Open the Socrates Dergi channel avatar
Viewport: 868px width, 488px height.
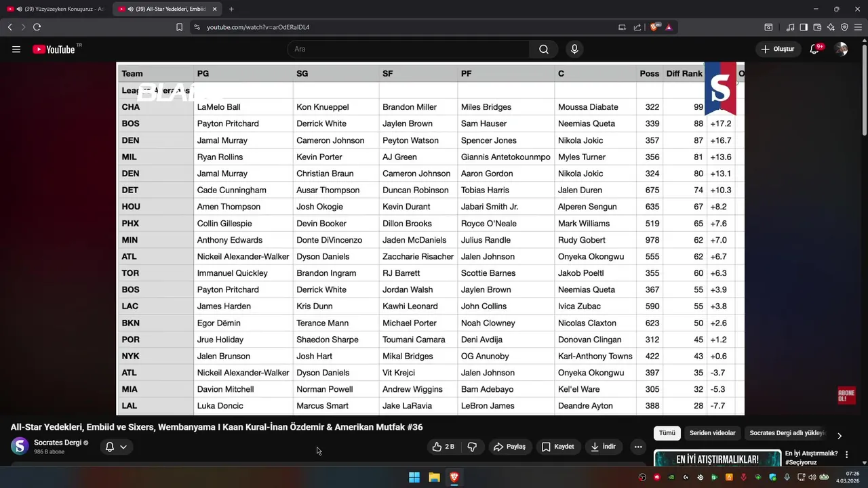20,446
